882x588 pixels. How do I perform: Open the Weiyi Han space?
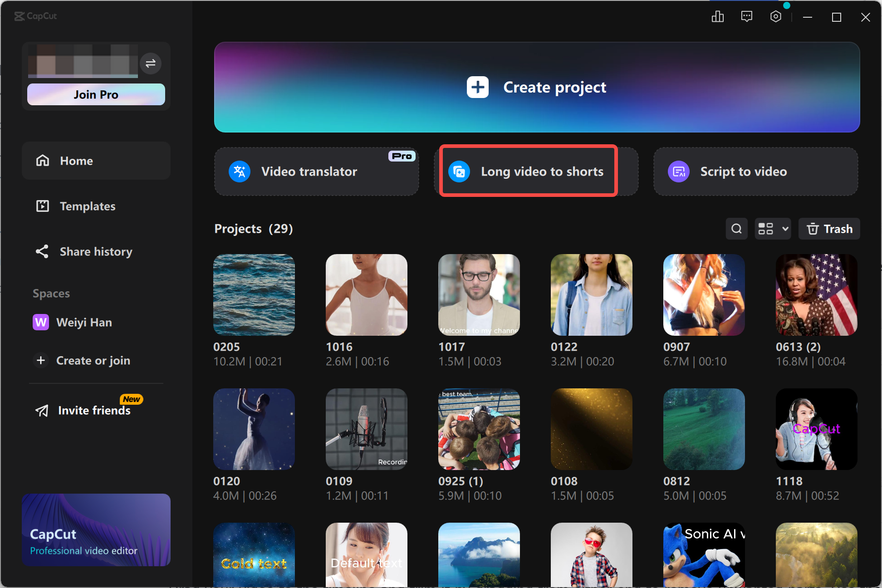click(x=84, y=322)
